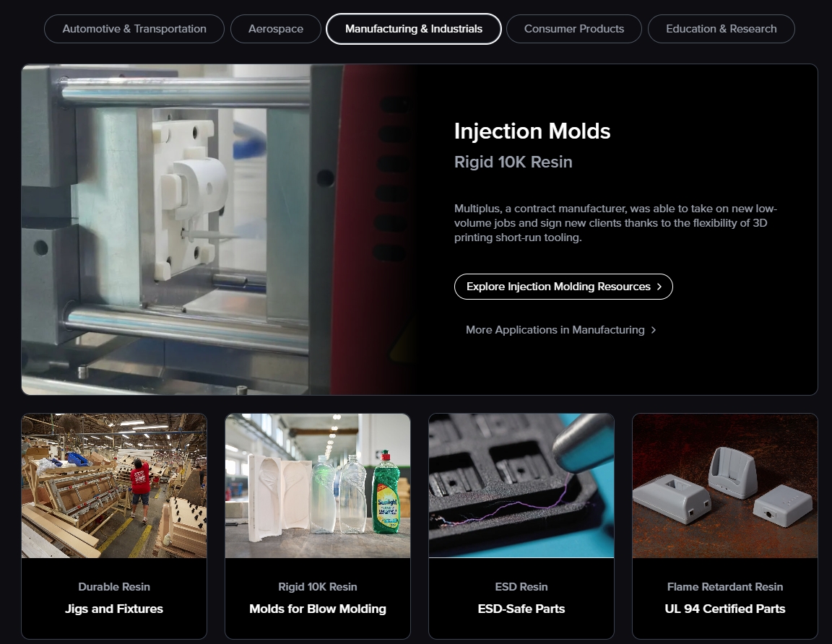Click the Flame Retardant Resin label
The width and height of the screenshot is (832, 644).
click(x=725, y=587)
